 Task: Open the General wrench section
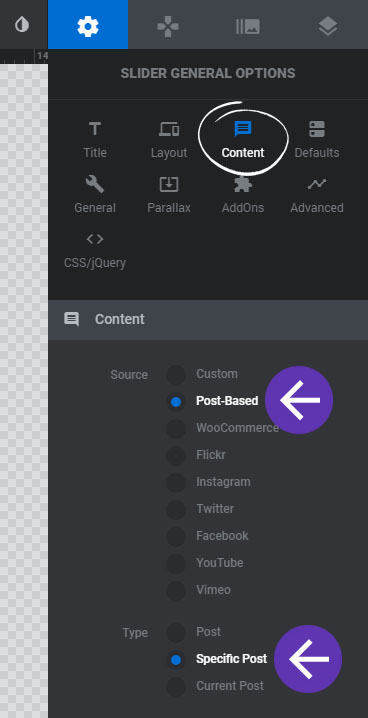[95, 195]
